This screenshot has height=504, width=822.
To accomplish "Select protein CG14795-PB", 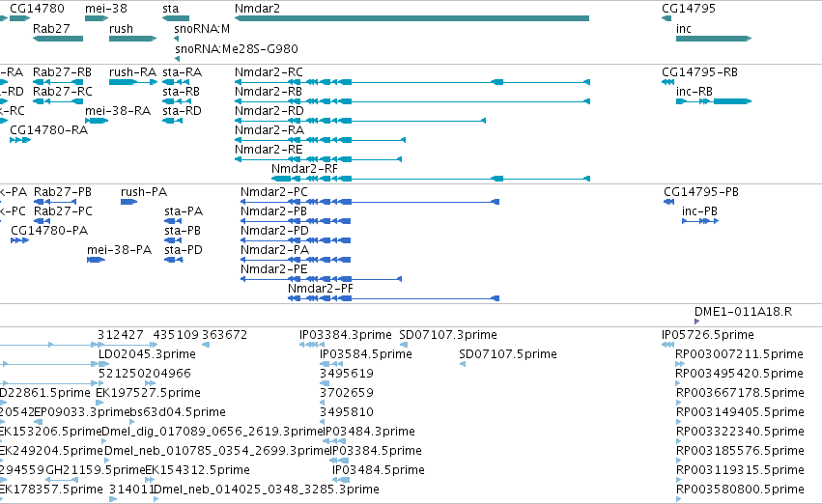I will click(701, 192).
